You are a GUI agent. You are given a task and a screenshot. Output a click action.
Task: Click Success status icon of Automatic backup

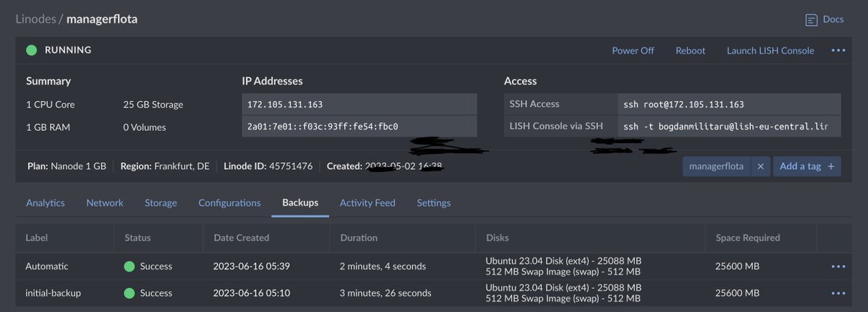pos(129,266)
